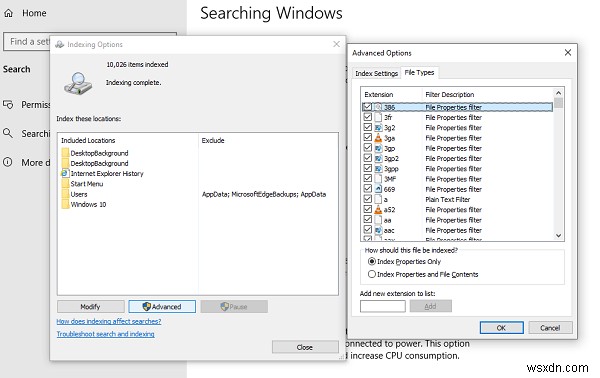Close the Advanced Options dialog
Image resolution: width=600 pixels, height=378 pixels.
(x=568, y=52)
